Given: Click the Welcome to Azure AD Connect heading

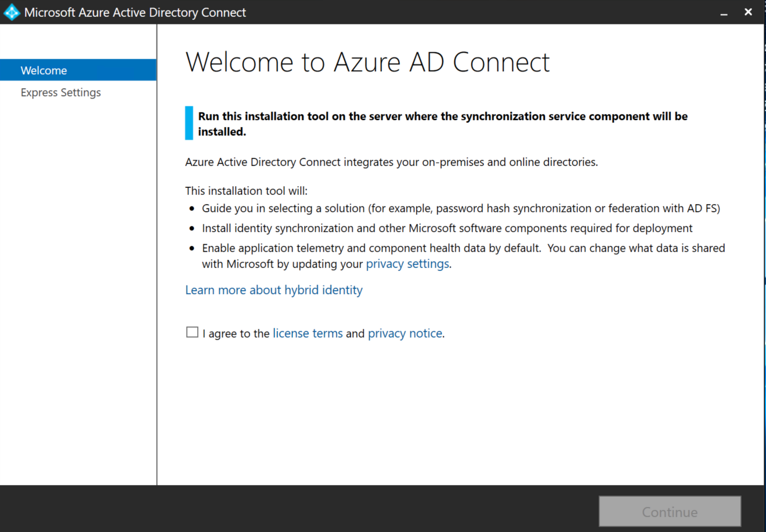Looking at the screenshot, I should [x=367, y=62].
